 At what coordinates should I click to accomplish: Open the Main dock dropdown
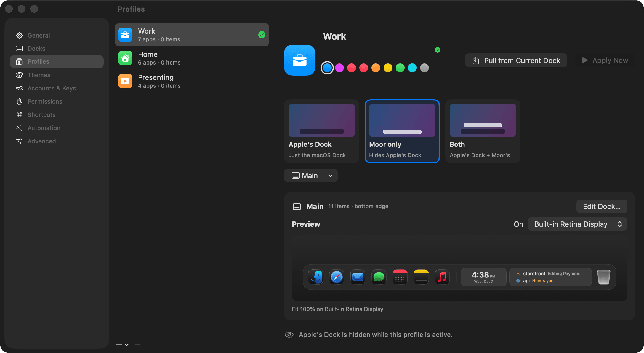coord(311,175)
